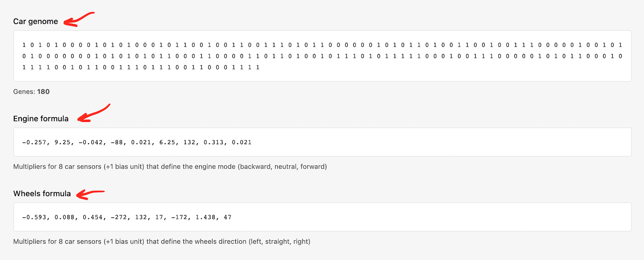Click the final value 47 in Wheels formula
Viewport: 644px width, 260px height.
click(228, 217)
